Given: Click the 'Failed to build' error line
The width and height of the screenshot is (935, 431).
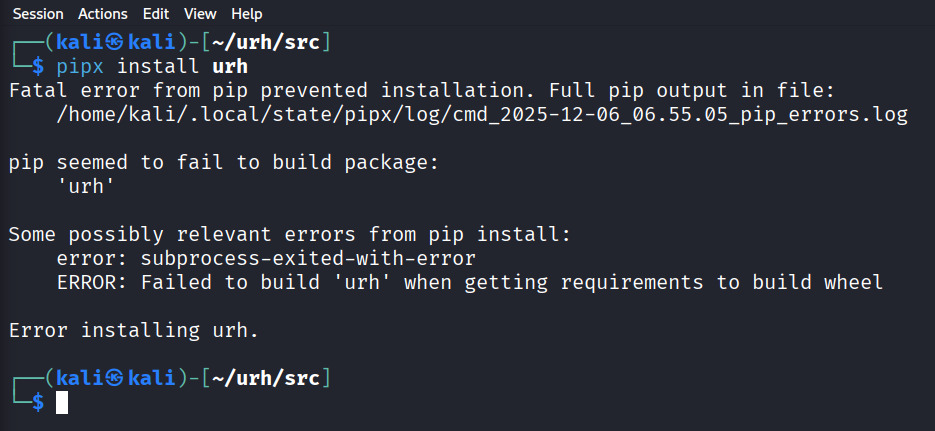Looking at the screenshot, I should point(470,283).
